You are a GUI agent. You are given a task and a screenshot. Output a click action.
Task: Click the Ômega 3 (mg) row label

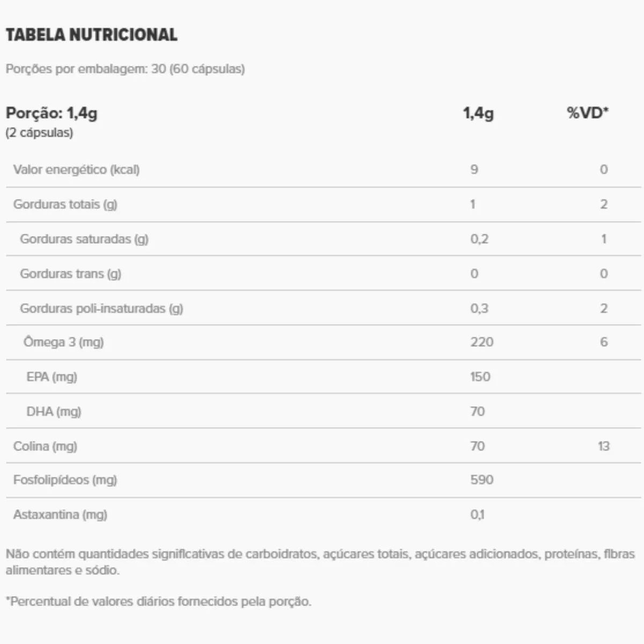click(63, 342)
